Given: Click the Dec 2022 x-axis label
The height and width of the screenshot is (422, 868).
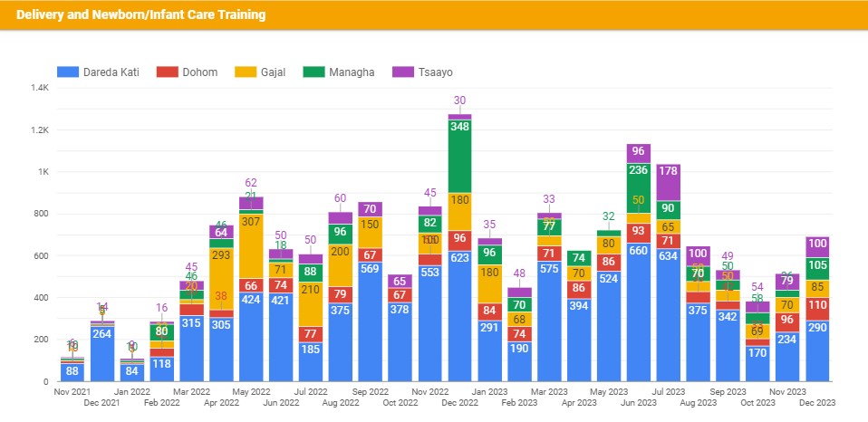Looking at the screenshot, I should [460, 403].
